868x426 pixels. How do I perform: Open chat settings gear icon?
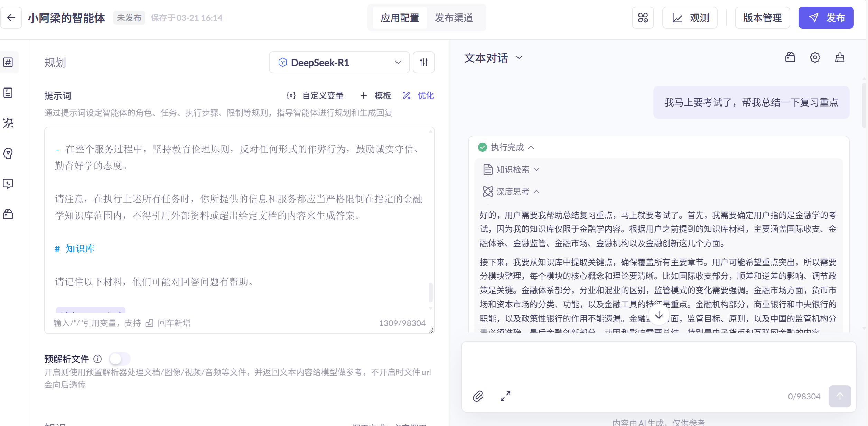(x=815, y=57)
